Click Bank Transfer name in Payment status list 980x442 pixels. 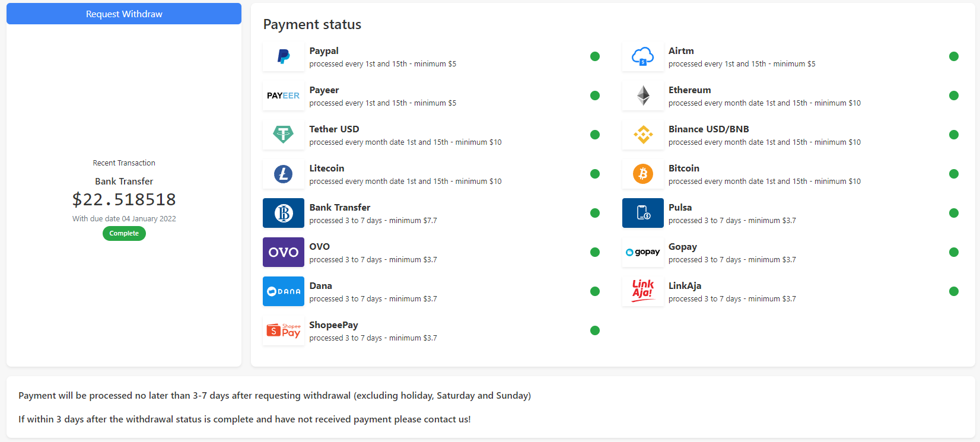(x=340, y=208)
